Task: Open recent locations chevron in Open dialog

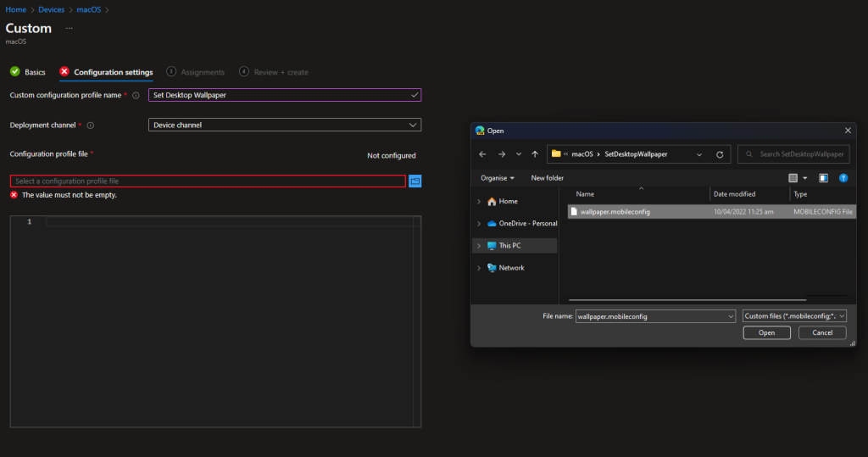Action: coord(519,154)
